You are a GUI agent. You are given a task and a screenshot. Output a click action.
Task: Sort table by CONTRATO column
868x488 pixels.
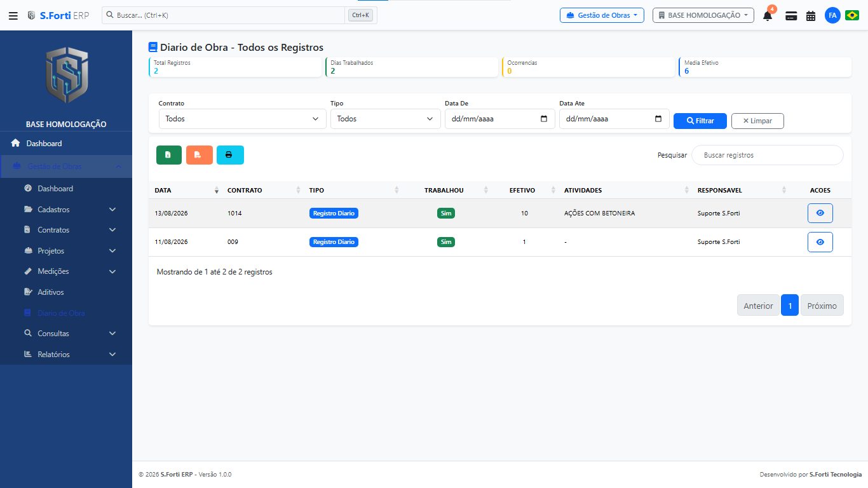(x=263, y=190)
